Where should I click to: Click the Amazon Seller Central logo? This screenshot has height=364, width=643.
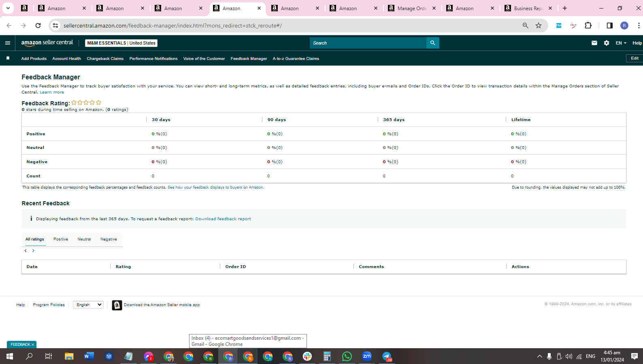coord(47,43)
